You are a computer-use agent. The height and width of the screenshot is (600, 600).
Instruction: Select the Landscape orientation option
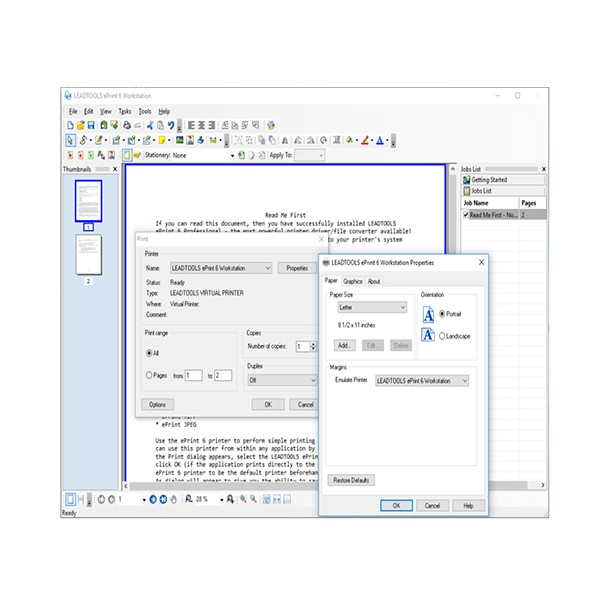[x=443, y=336]
